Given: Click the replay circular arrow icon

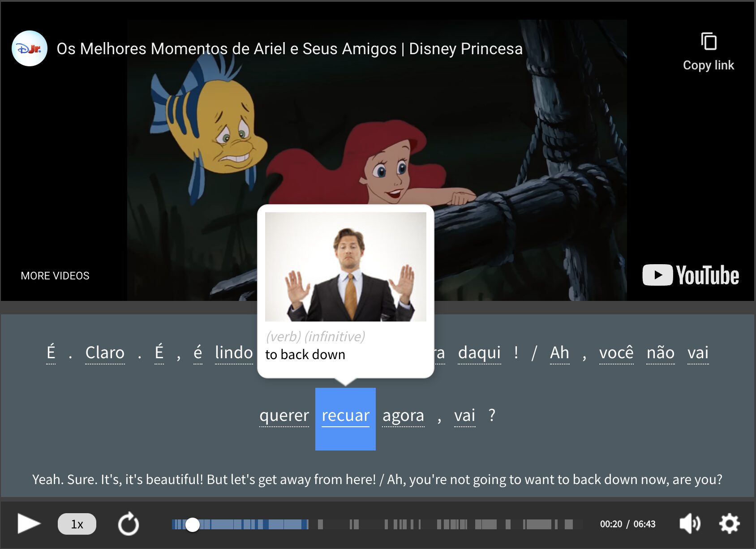Looking at the screenshot, I should point(129,524).
